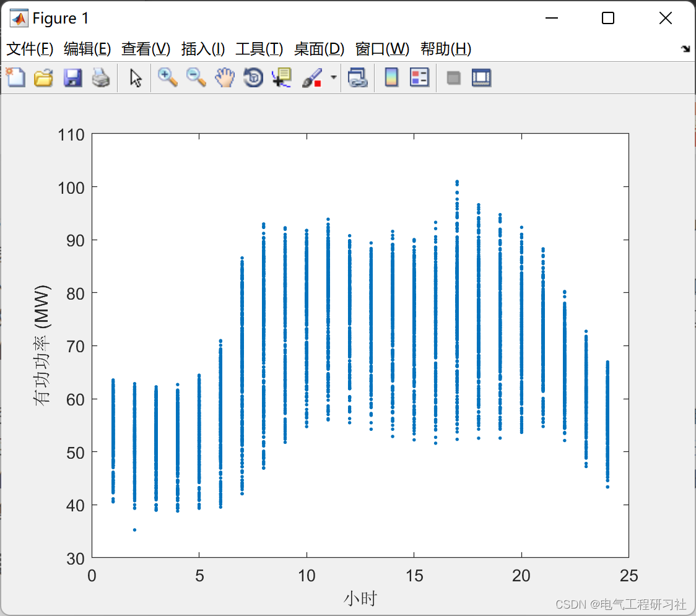The width and height of the screenshot is (696, 616).
Task: Activate the Zoom In magnifier tool
Action: [x=167, y=77]
